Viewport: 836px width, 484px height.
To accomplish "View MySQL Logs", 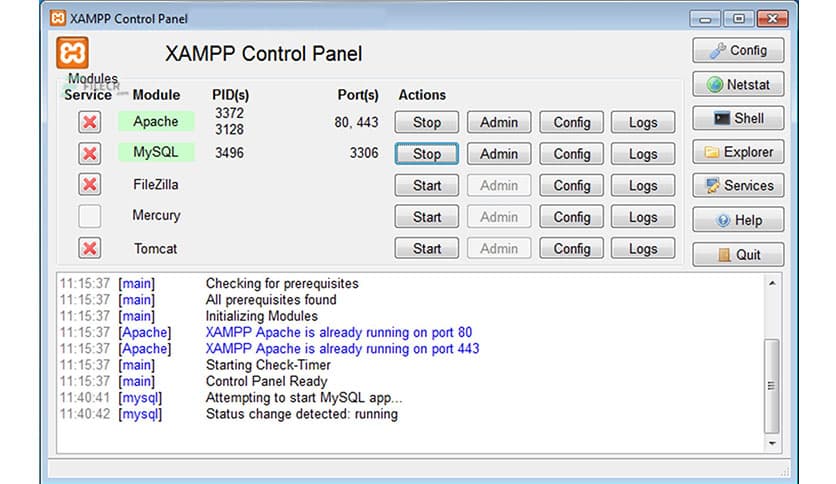I will point(643,154).
